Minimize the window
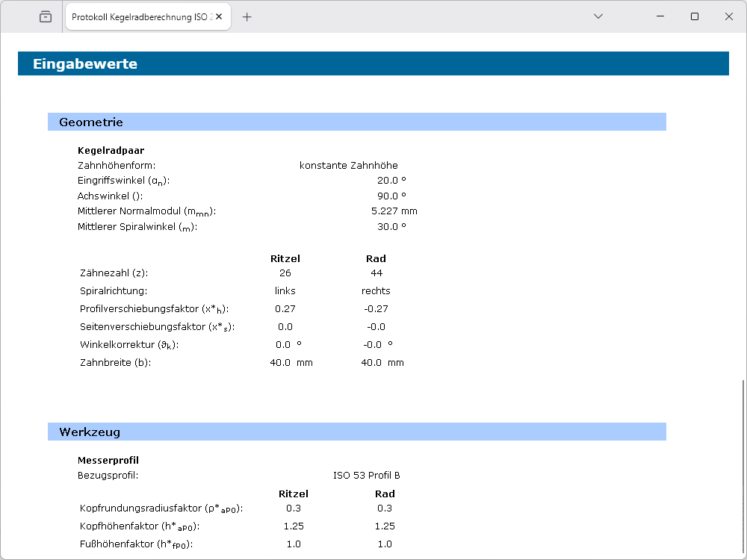 [660, 16]
